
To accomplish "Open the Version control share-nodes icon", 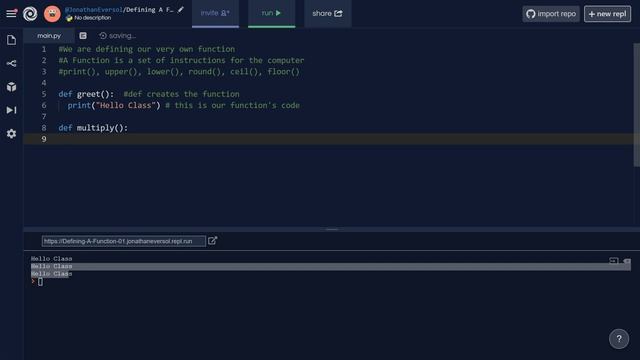I will (11, 63).
